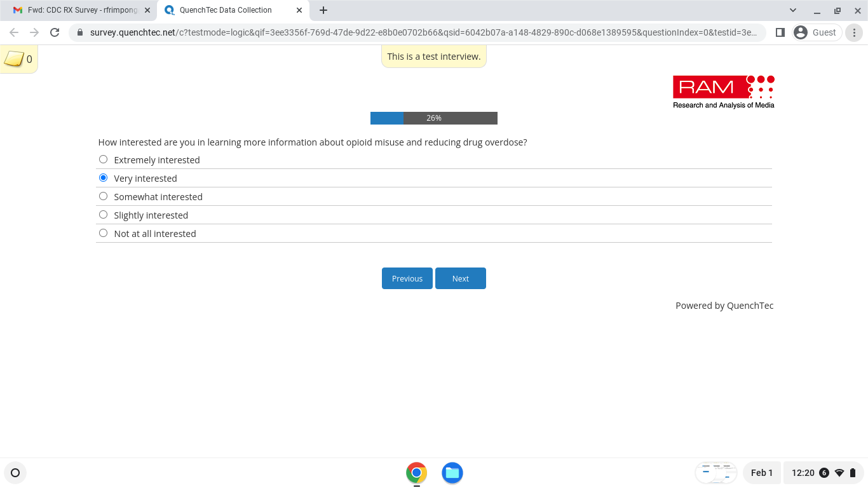Open the Guest profile menu

(817, 32)
